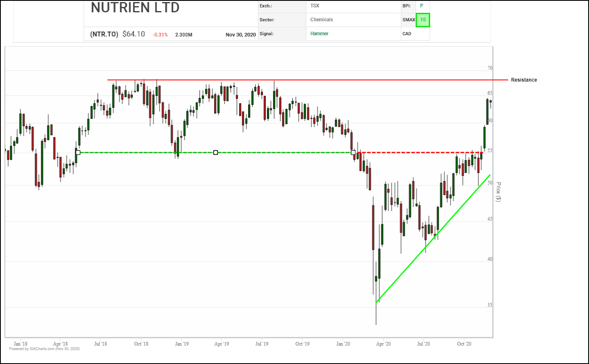Click the Price ($) vertical axis title
The width and height of the screenshot is (589, 364).
498,192
